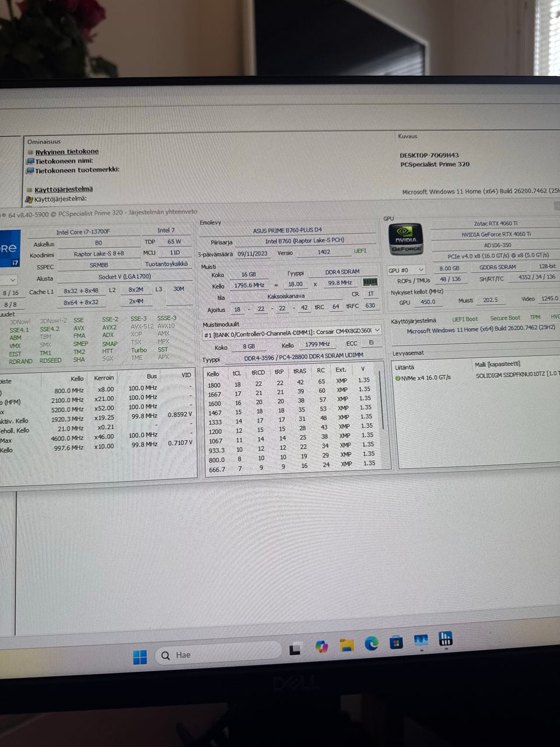This screenshot has width=560, height=747.
Task: Click the SRMBB SSPEC value
Action: click(x=99, y=265)
